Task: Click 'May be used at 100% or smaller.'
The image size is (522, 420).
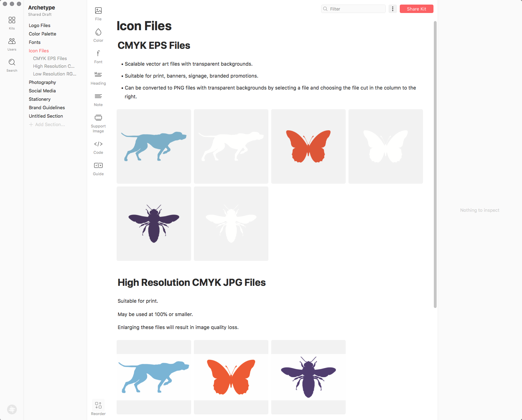Action: (x=155, y=314)
